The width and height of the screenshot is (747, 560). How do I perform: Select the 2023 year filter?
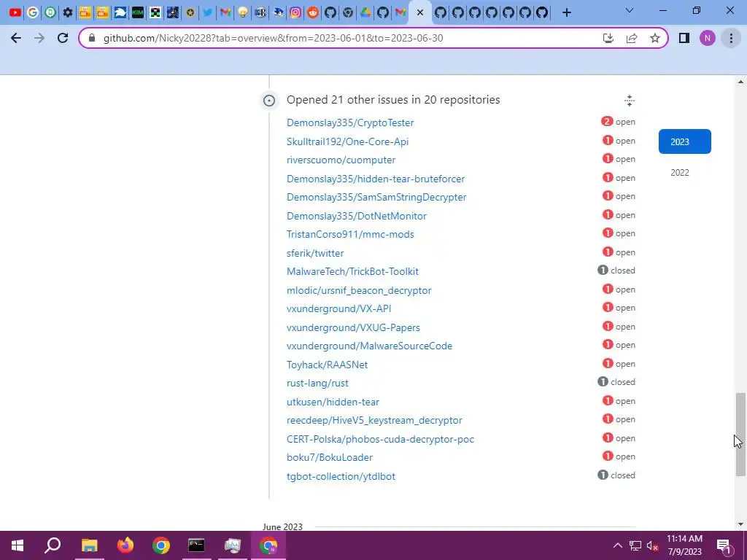pyautogui.click(x=684, y=141)
